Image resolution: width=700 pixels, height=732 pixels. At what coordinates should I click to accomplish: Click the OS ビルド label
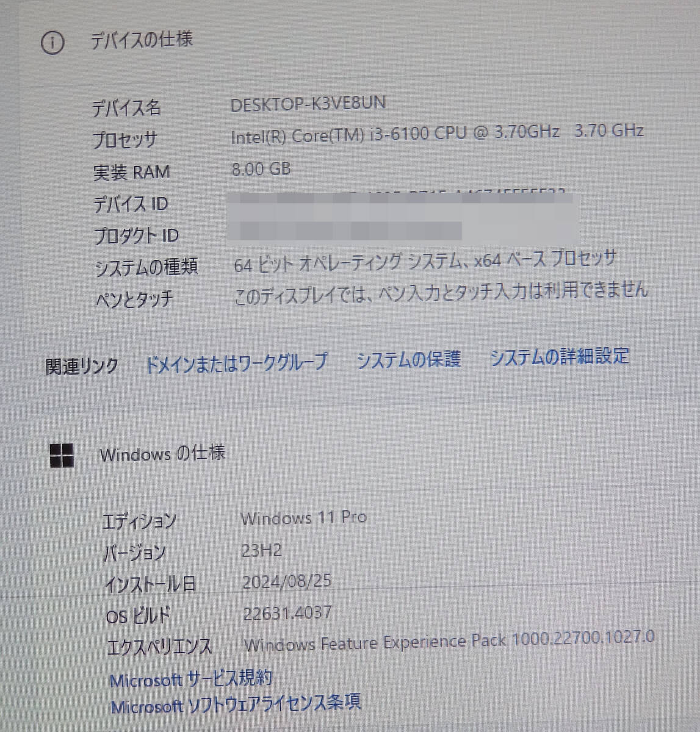(x=139, y=616)
